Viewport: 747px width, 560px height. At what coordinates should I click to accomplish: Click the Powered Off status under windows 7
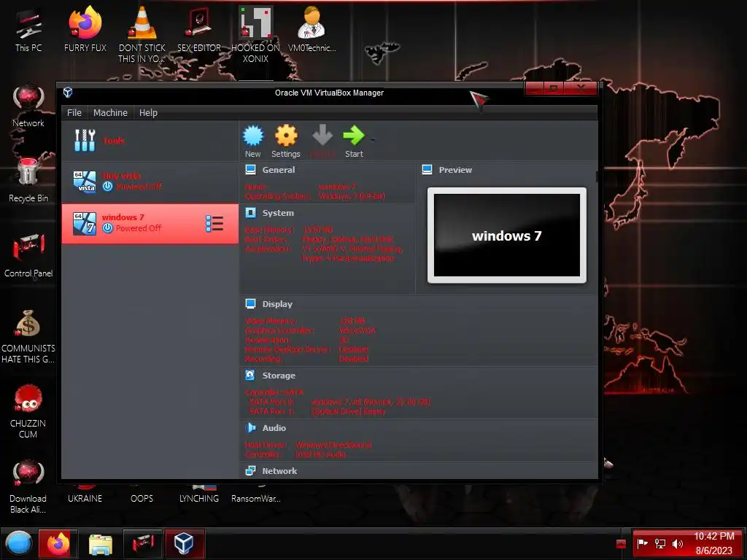tap(139, 228)
